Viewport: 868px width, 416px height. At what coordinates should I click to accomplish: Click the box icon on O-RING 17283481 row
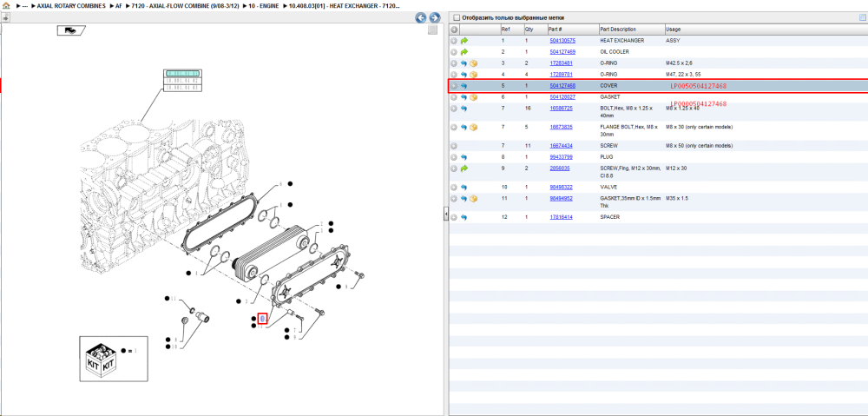(473, 63)
